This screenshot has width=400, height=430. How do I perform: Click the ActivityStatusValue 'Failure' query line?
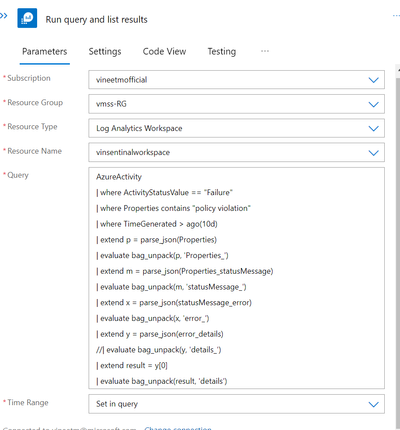click(x=164, y=192)
